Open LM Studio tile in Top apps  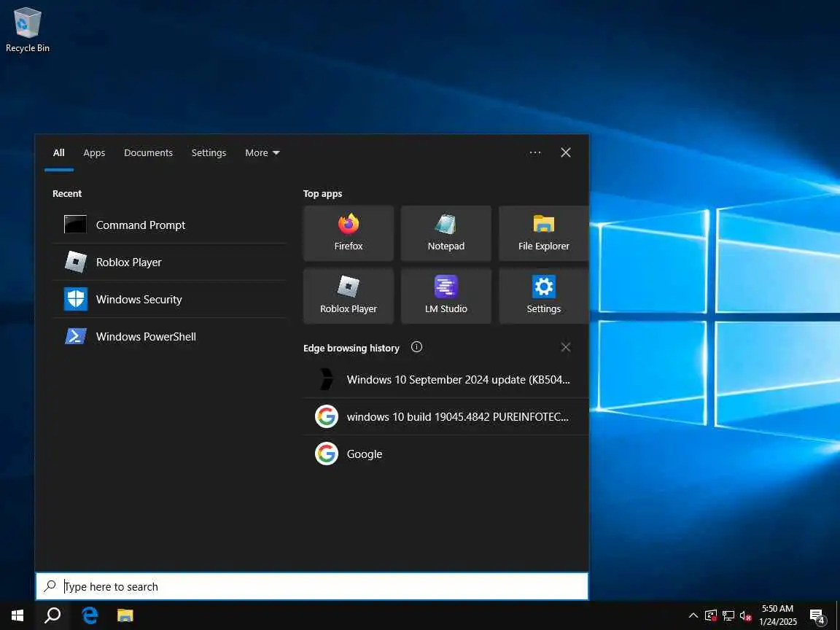(x=446, y=296)
